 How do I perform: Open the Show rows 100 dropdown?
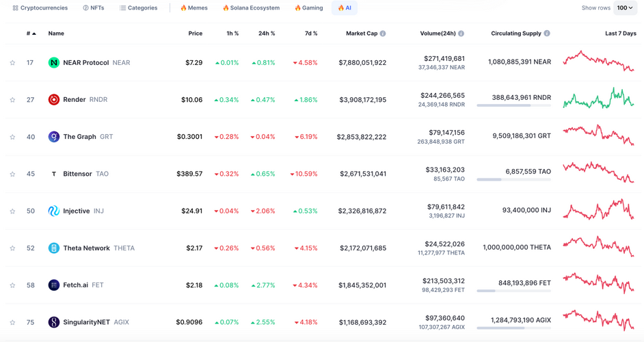625,8
